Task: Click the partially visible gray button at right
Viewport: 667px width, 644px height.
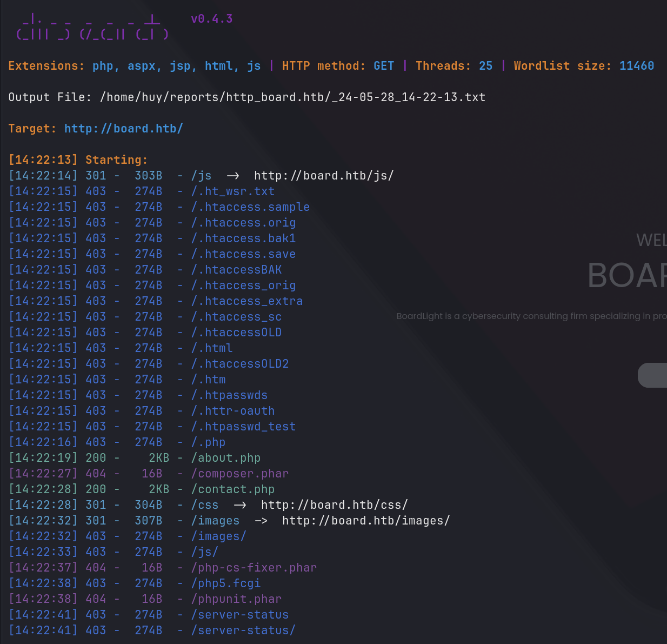Action: click(x=652, y=375)
